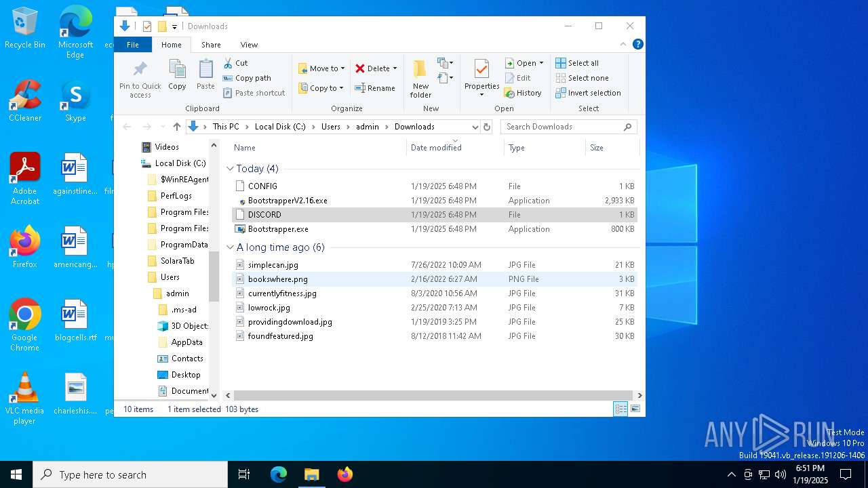The width and height of the screenshot is (868, 488).
Task: Click the admin breadcrumb in address bar
Action: 368,127
